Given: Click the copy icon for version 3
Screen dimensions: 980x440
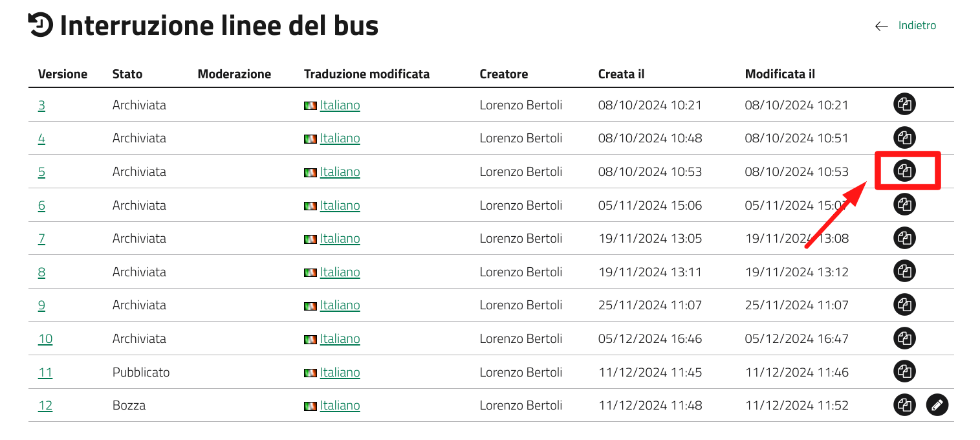Looking at the screenshot, I should click(x=905, y=104).
